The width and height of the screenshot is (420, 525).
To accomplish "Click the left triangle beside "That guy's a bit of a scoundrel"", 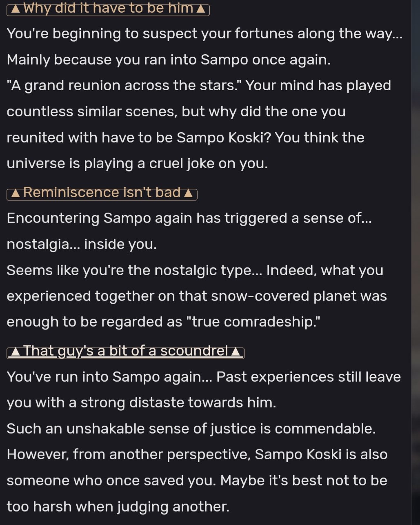I will (15, 351).
